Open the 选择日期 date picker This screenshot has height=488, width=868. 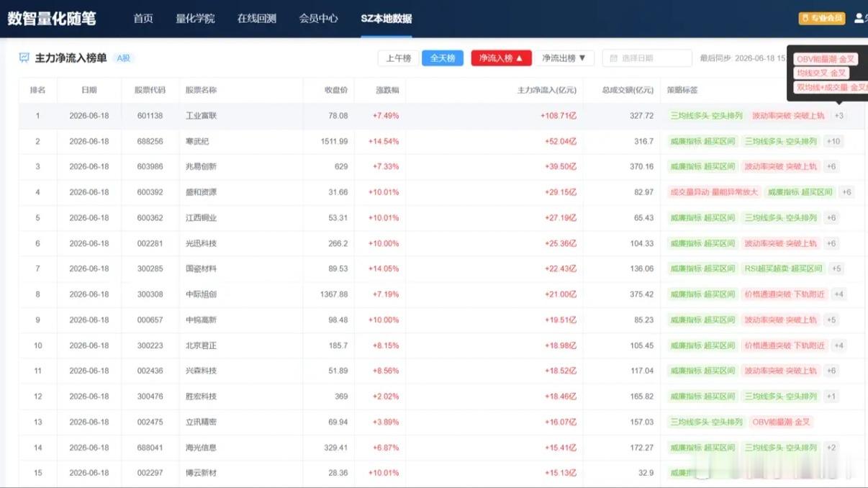click(x=647, y=58)
